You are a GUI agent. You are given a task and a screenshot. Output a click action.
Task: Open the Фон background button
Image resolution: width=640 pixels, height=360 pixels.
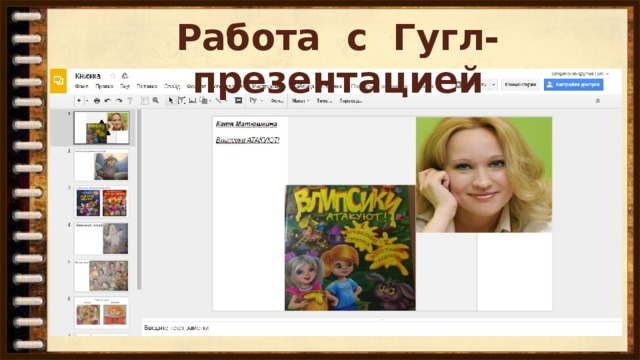(276, 101)
